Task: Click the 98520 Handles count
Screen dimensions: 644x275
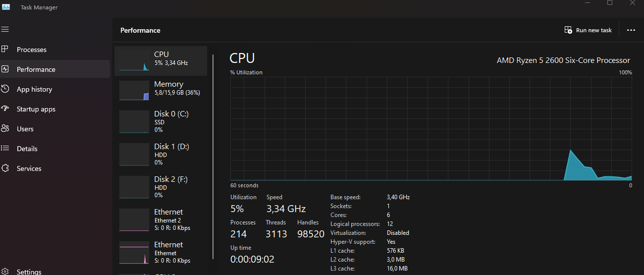Action: click(x=311, y=234)
